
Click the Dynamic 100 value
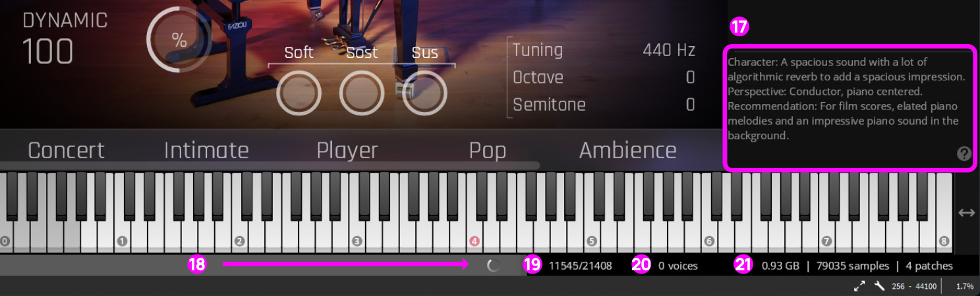click(x=47, y=51)
